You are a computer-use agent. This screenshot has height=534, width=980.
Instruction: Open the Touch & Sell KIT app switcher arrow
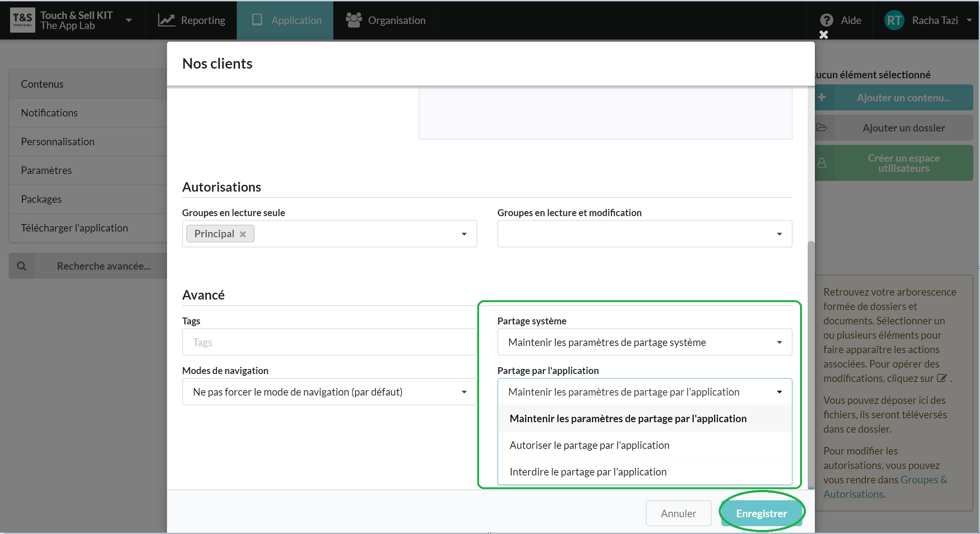(129, 20)
